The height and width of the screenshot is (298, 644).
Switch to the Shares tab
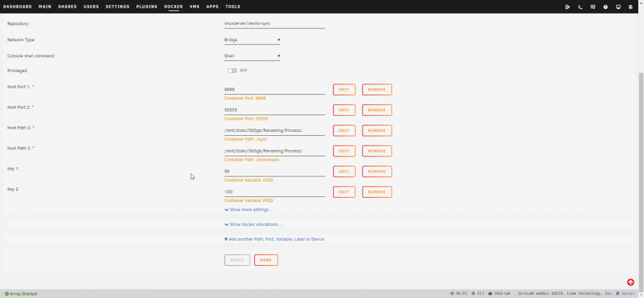68,6
